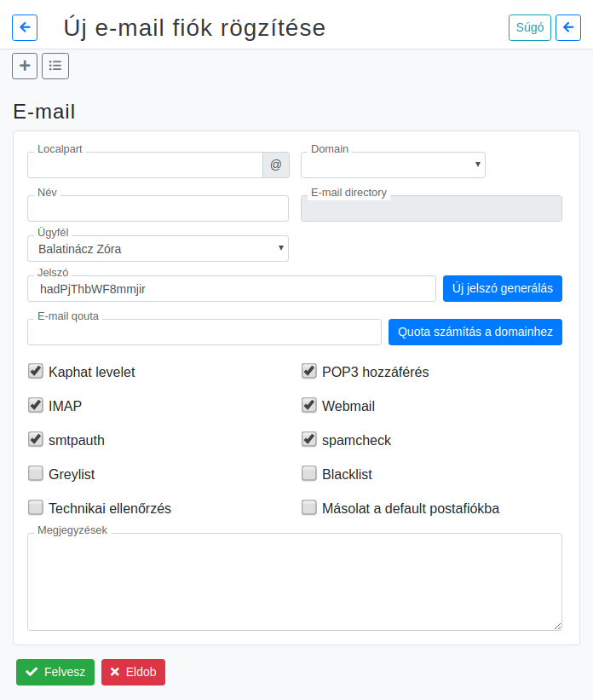Expand the Ügyfél dropdown showing Balatinácz Zóra
The image size is (593, 700).
[x=158, y=249]
